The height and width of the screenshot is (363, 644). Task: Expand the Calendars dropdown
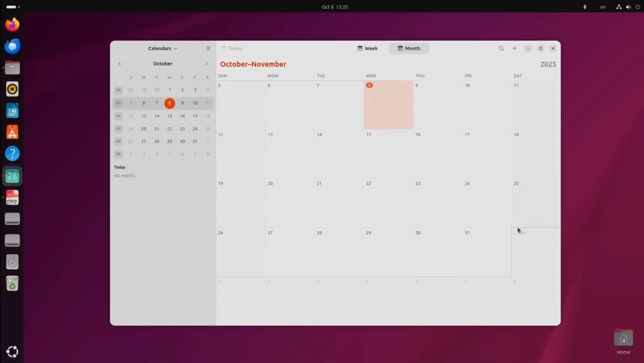pyautogui.click(x=163, y=48)
